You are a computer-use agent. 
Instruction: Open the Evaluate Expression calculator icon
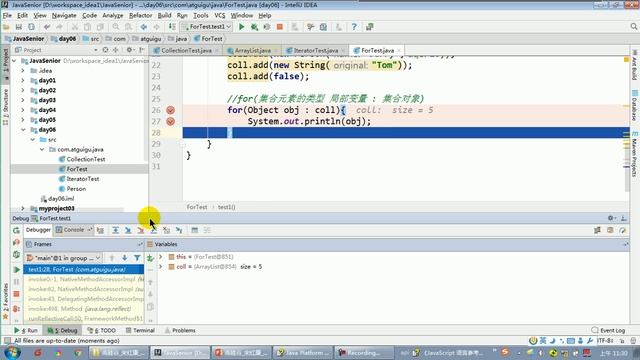click(195, 230)
